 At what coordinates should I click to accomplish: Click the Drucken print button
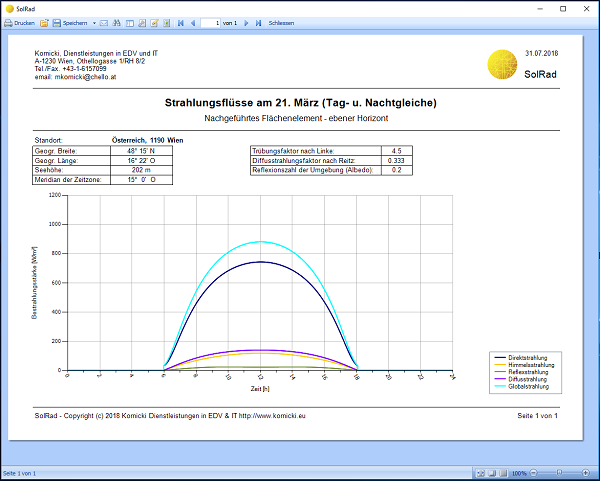[x=20, y=22]
